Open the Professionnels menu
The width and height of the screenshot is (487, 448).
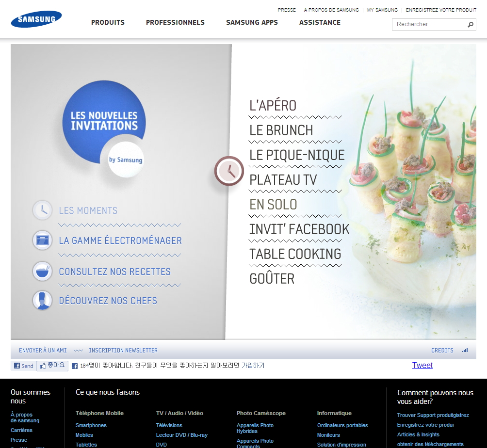(175, 22)
